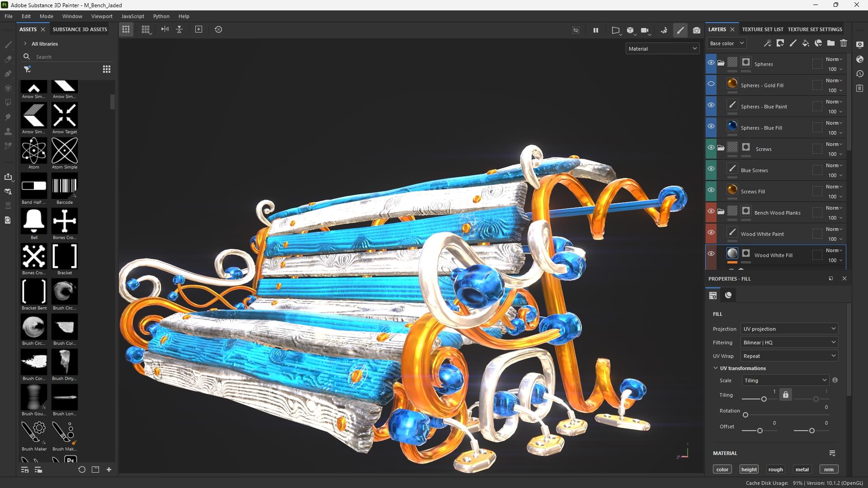The image size is (868, 488).
Task: Pause engine computations with the pause icon
Action: pos(595,30)
